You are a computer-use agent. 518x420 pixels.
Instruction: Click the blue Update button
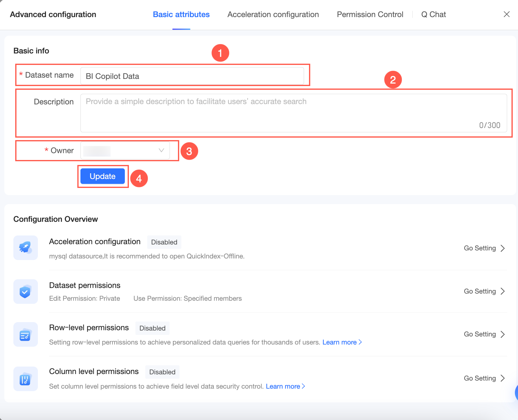click(x=102, y=176)
